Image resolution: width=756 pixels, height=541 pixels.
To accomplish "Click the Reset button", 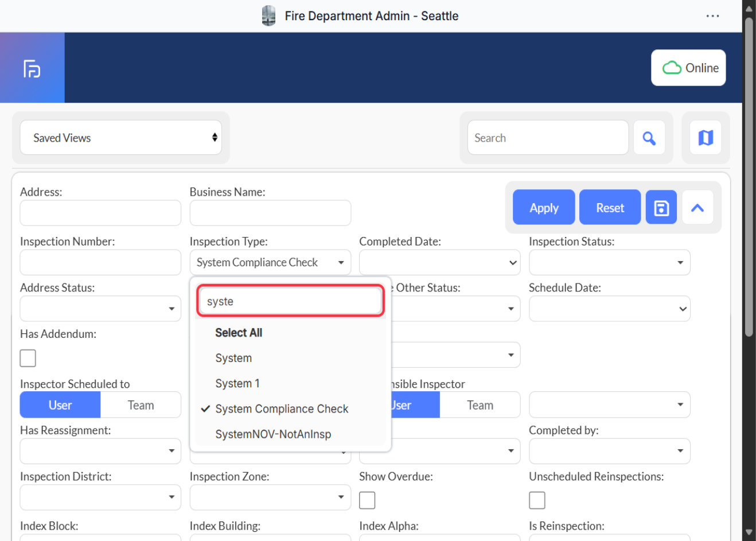I will [x=609, y=208].
